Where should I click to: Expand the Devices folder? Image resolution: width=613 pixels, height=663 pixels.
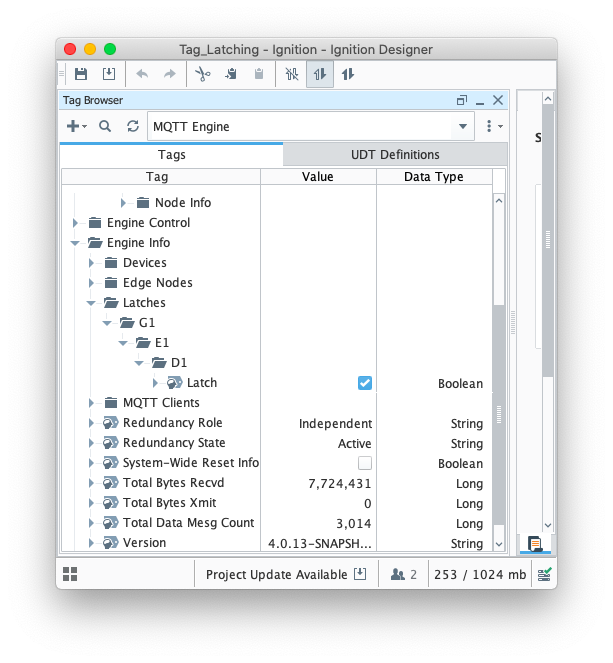pos(91,263)
